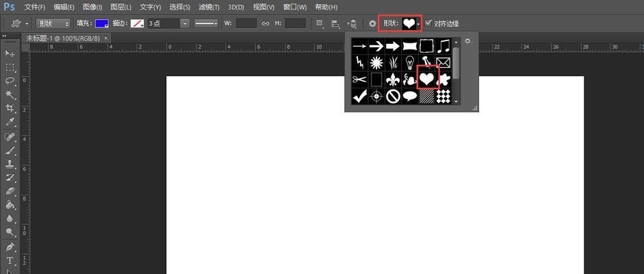Open path arrangement options
Viewport: 644px width, 274px height.
[x=352, y=24]
